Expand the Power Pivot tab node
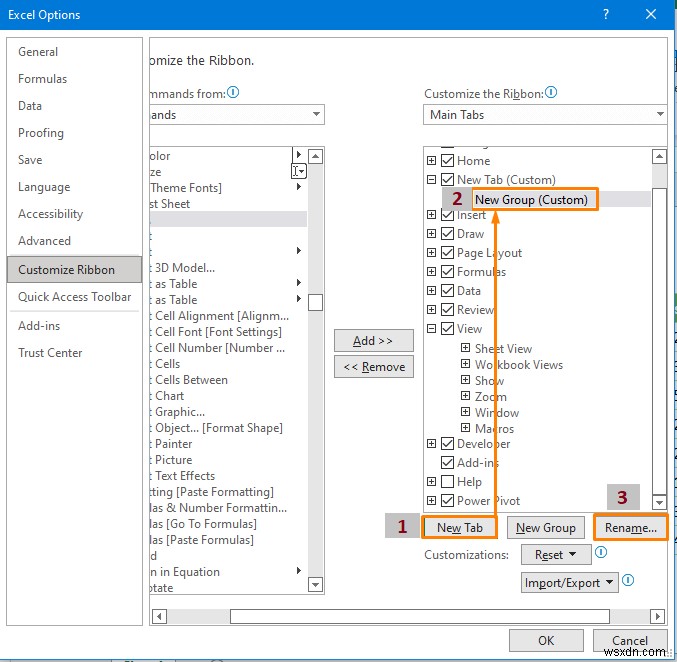The image size is (677, 662). tap(431, 500)
